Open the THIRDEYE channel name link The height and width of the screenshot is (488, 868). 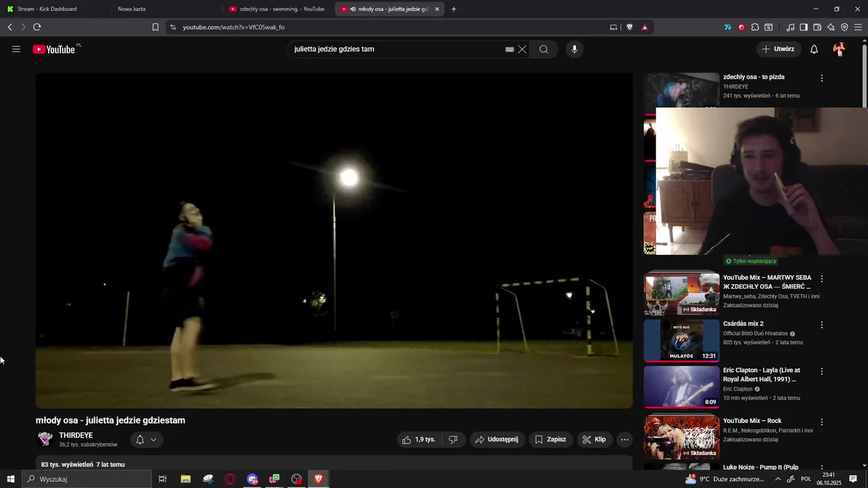click(76, 435)
